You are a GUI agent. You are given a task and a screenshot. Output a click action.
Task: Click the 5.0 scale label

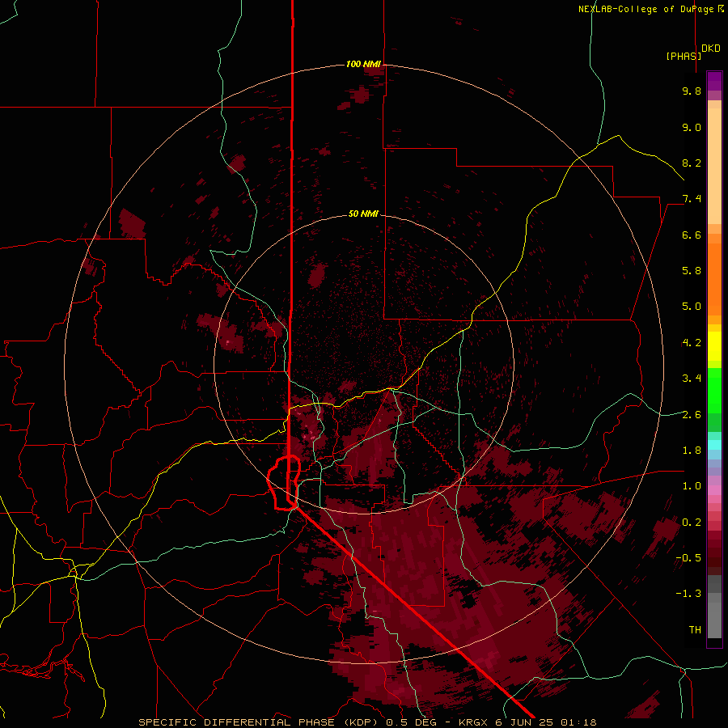[692, 307]
